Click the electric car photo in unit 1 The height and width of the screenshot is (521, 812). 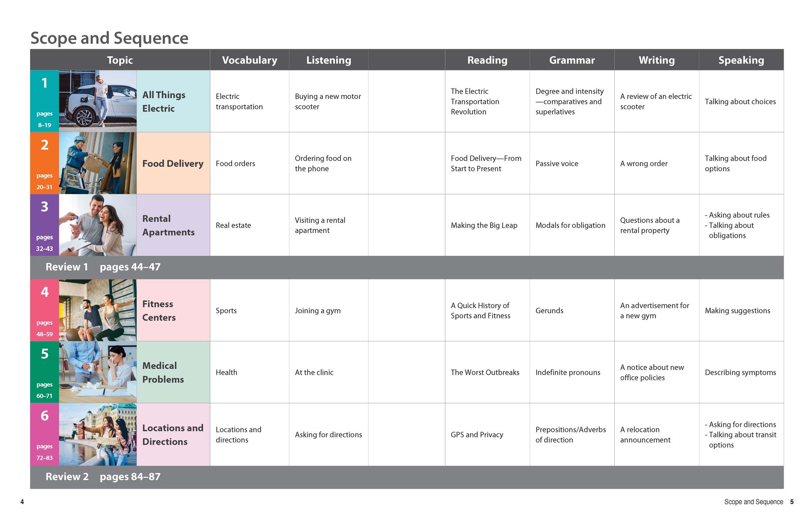[97, 101]
